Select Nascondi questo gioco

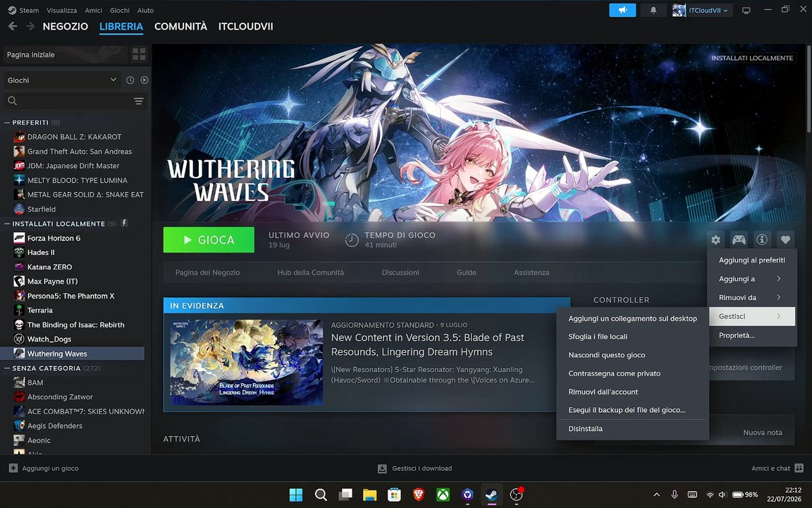click(x=632, y=355)
